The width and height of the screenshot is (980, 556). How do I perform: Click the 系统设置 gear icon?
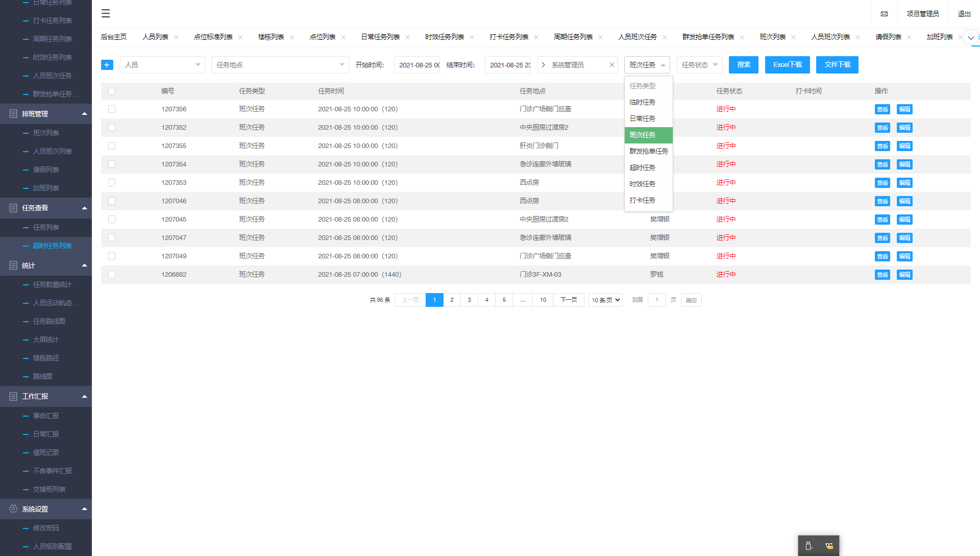pos(13,509)
